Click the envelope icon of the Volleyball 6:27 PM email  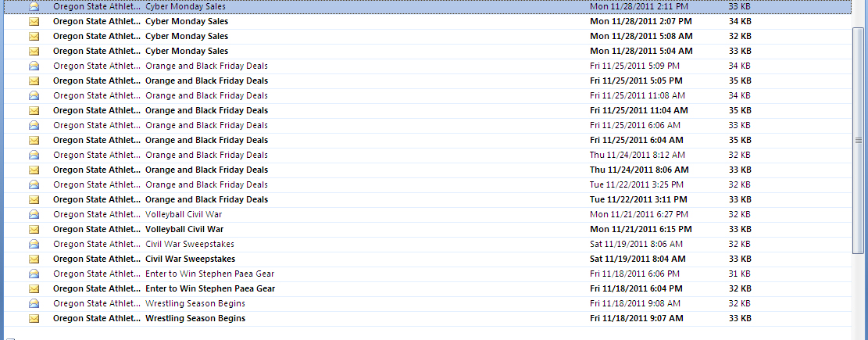(x=34, y=214)
